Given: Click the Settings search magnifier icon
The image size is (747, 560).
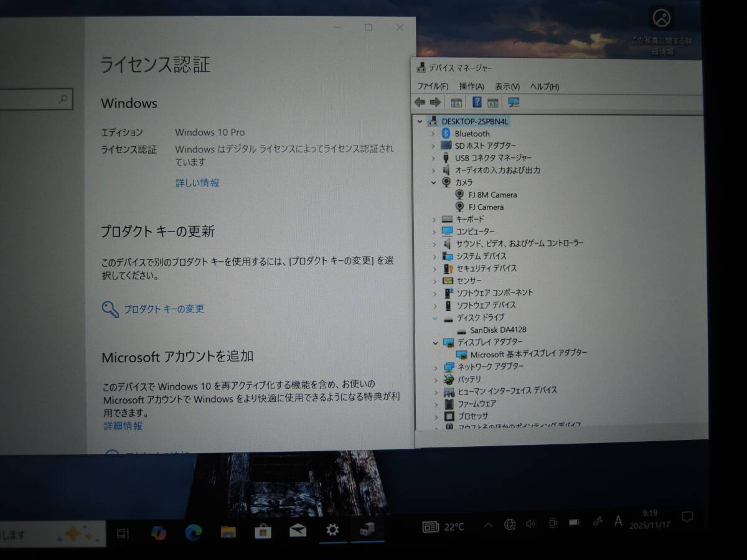Looking at the screenshot, I should point(63,98).
